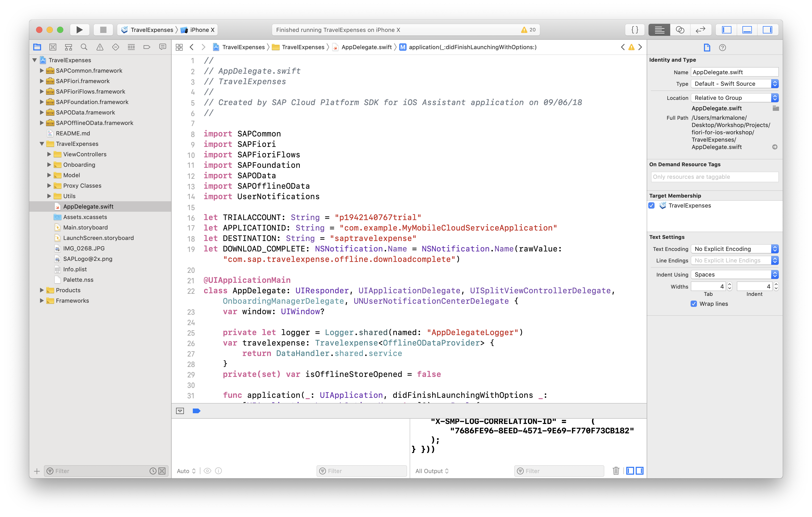The image size is (812, 517).
Task: Show the Assistant editor
Action: 680,30
